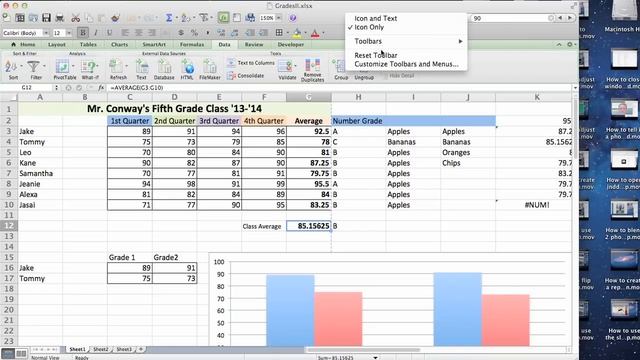Add a new sheet with plus button
This screenshot has width=640, height=360.
pos(141,349)
